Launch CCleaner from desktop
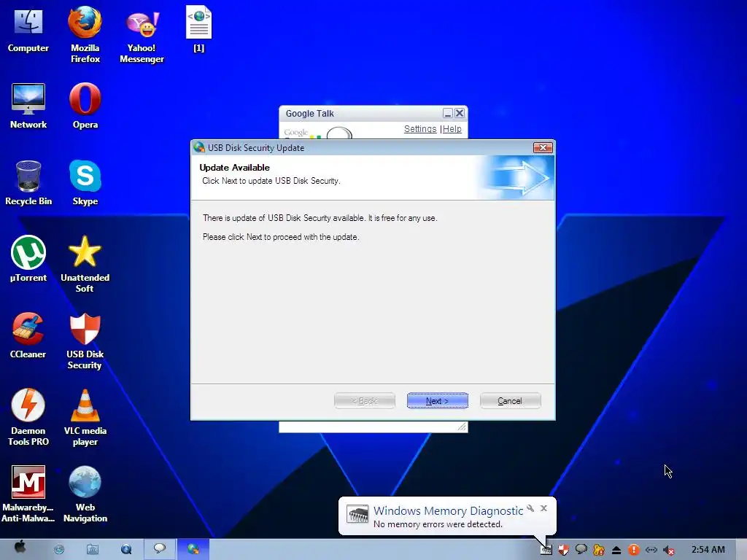This screenshot has width=747, height=560. click(28, 335)
